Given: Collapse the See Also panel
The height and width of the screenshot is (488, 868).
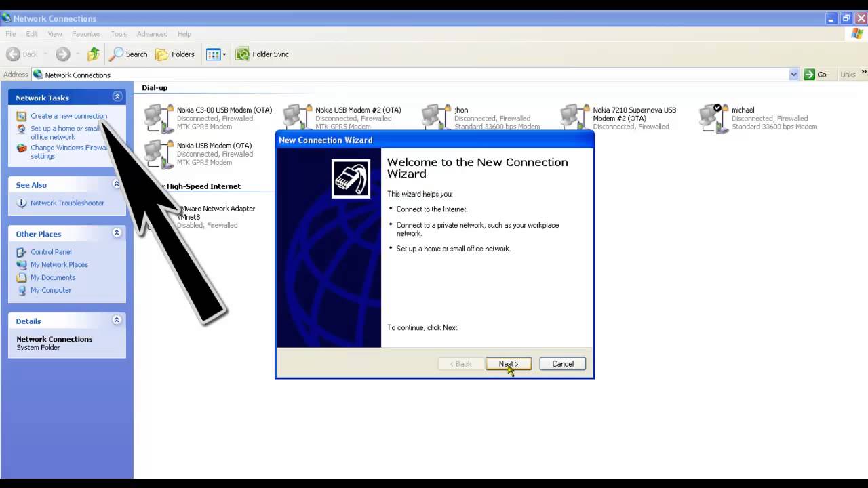Looking at the screenshot, I should (117, 184).
